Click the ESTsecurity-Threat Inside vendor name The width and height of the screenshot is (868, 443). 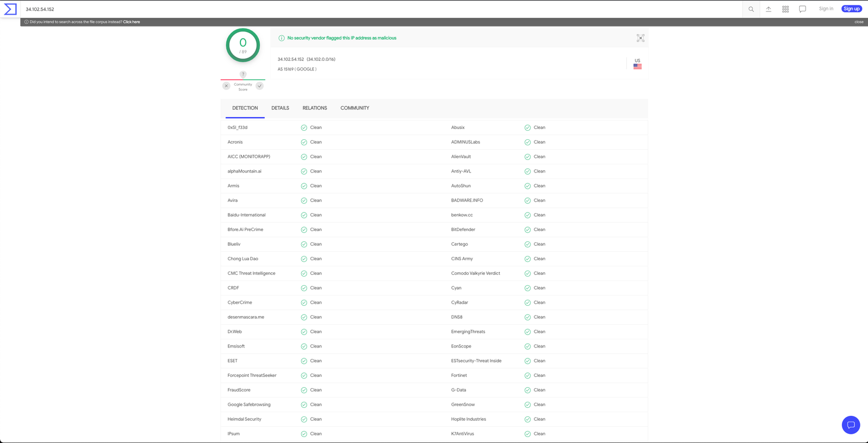(x=476, y=361)
